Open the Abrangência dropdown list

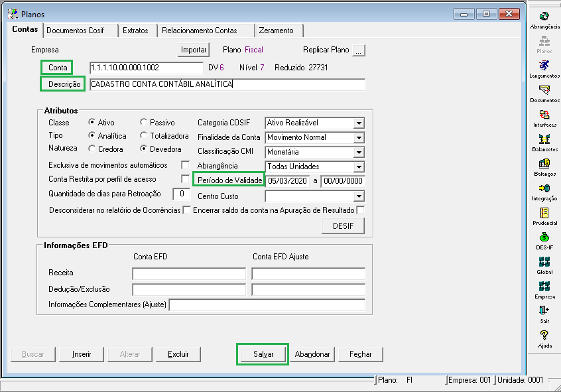coord(359,167)
